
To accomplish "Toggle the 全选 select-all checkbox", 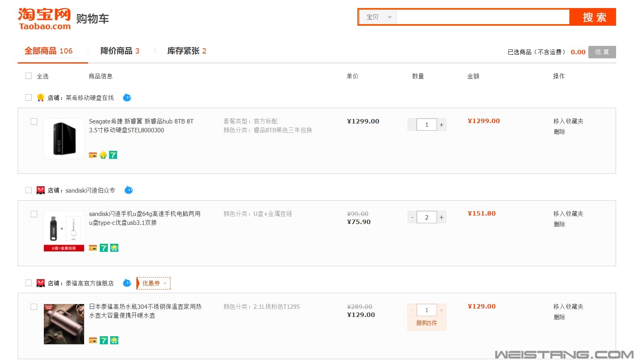I will 29,76.
